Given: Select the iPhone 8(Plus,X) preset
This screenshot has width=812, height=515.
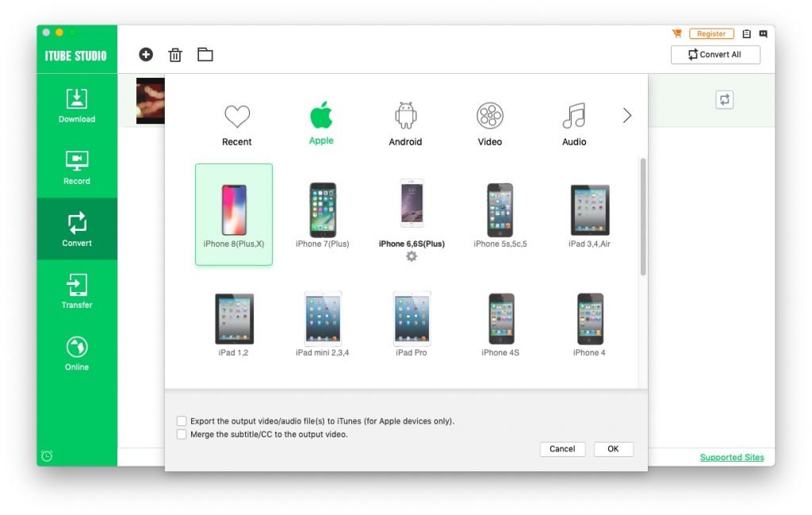Looking at the screenshot, I should [234, 214].
